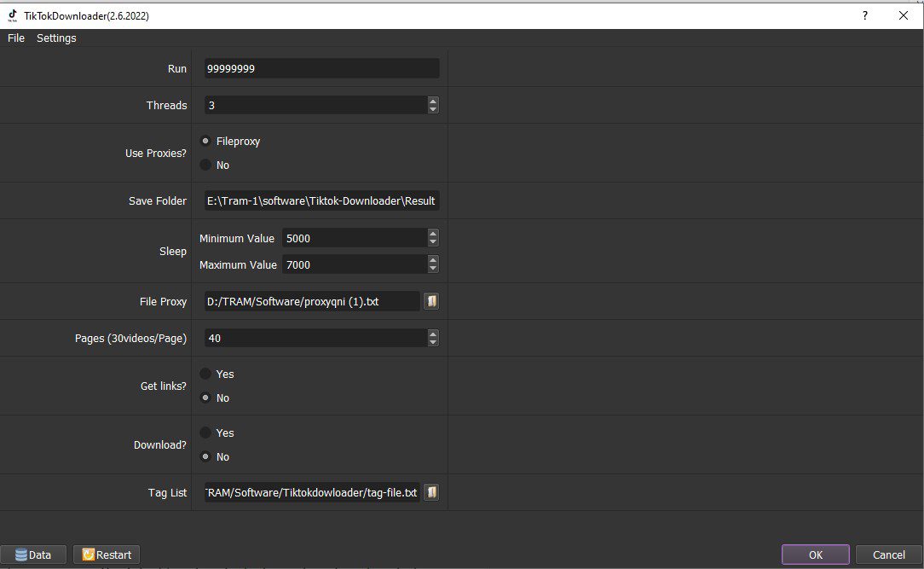924x569 pixels.
Task: Click the Cancel button
Action: click(x=889, y=554)
